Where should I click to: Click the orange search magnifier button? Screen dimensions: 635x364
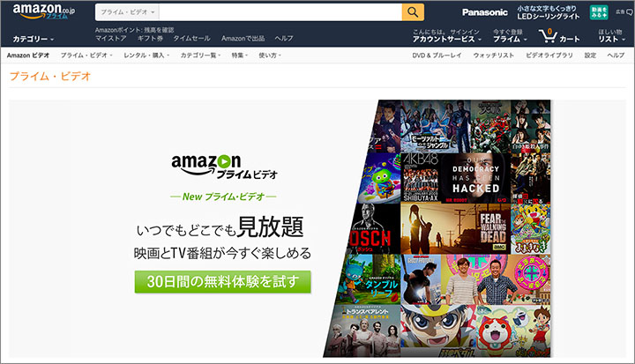pyautogui.click(x=413, y=12)
